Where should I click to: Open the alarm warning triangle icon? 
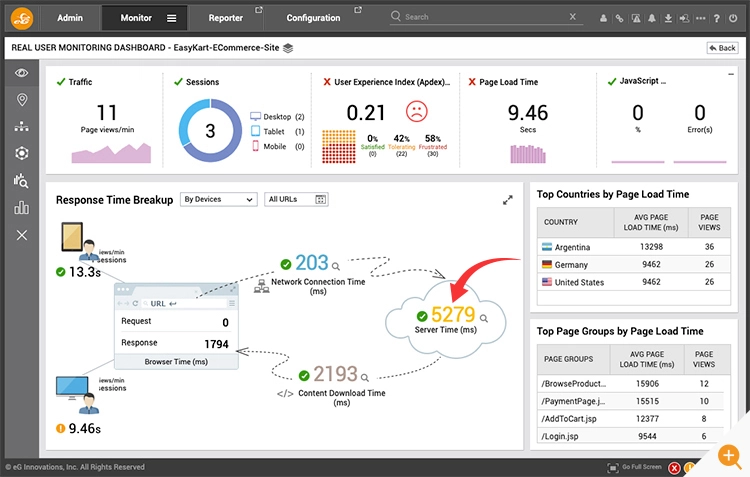(636, 18)
